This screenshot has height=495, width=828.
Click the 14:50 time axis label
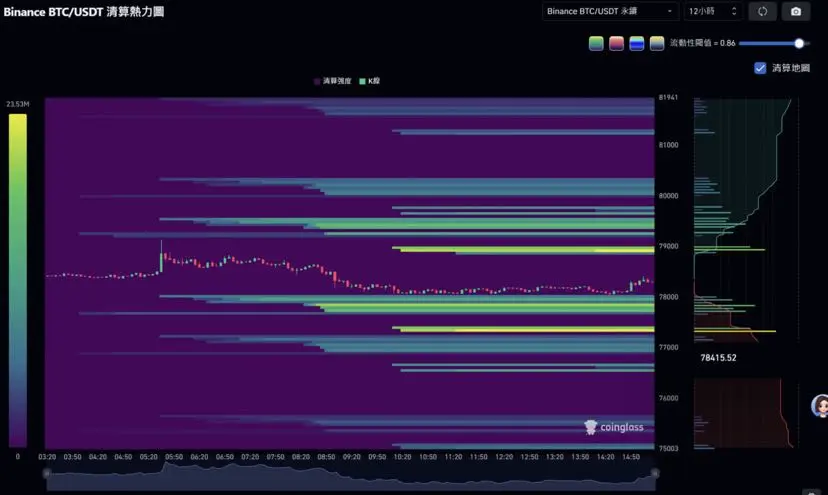tap(631, 457)
